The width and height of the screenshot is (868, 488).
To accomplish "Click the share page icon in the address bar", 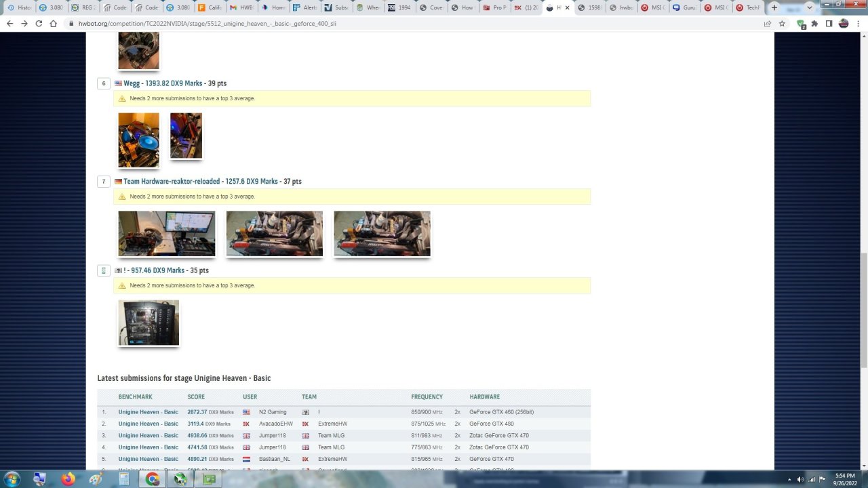I will click(767, 23).
